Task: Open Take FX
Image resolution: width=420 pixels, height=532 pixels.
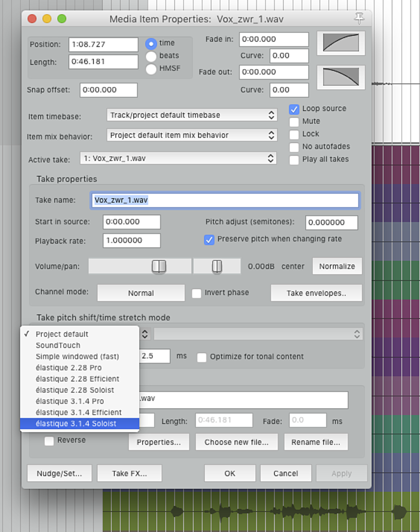Action: [x=130, y=473]
